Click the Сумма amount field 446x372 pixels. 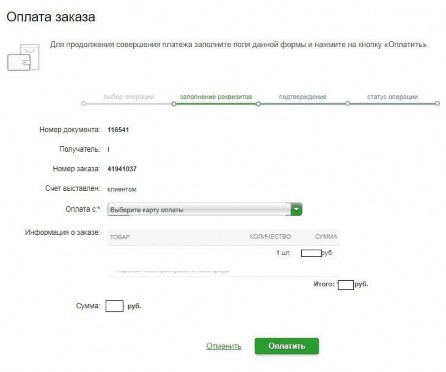pos(114,306)
